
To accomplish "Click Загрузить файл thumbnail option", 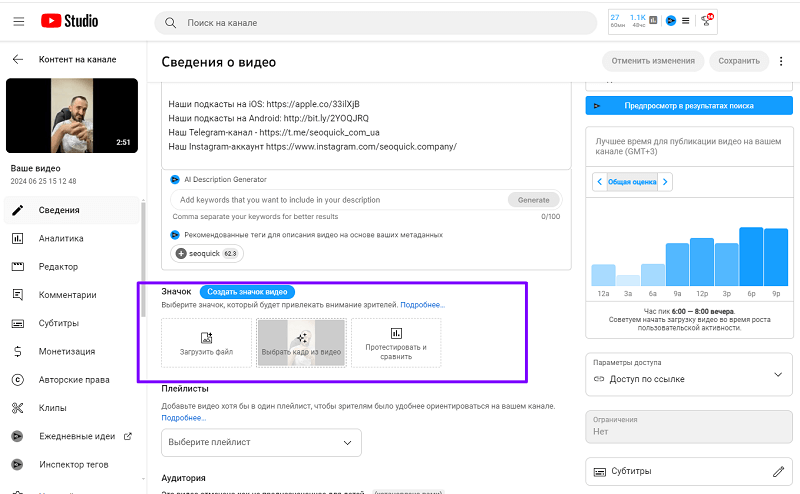I will 207,343.
